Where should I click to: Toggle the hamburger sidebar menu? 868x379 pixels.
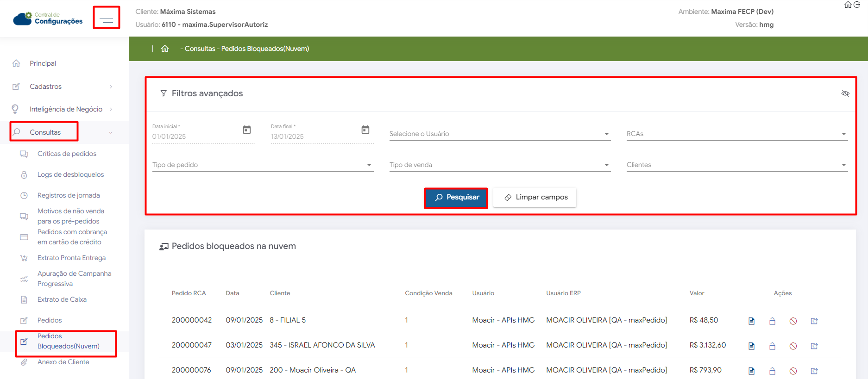click(107, 18)
